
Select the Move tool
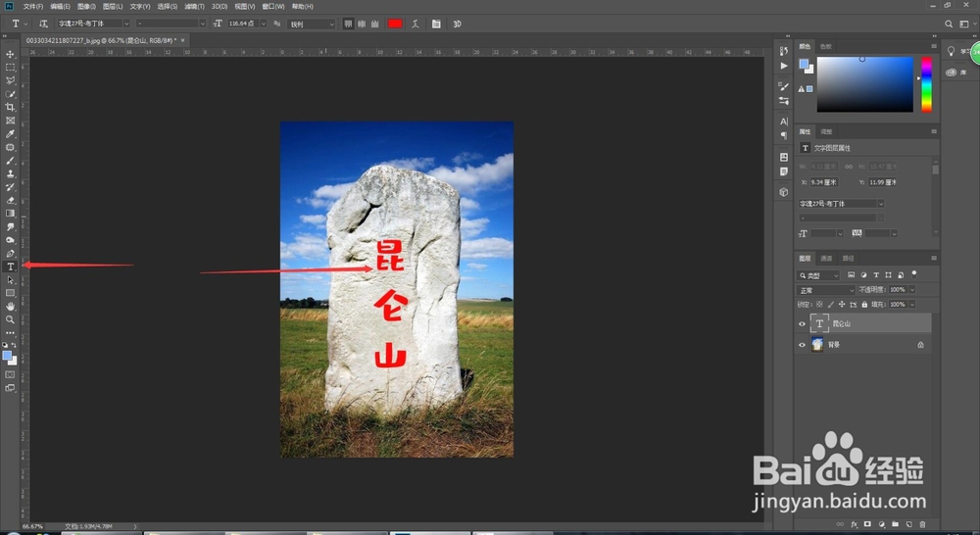pyautogui.click(x=10, y=54)
